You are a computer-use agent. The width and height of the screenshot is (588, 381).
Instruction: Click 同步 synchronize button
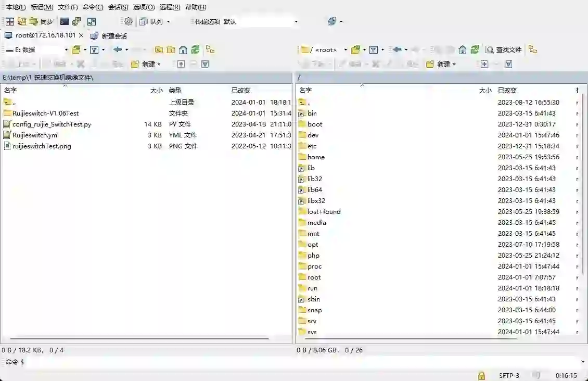[42, 21]
